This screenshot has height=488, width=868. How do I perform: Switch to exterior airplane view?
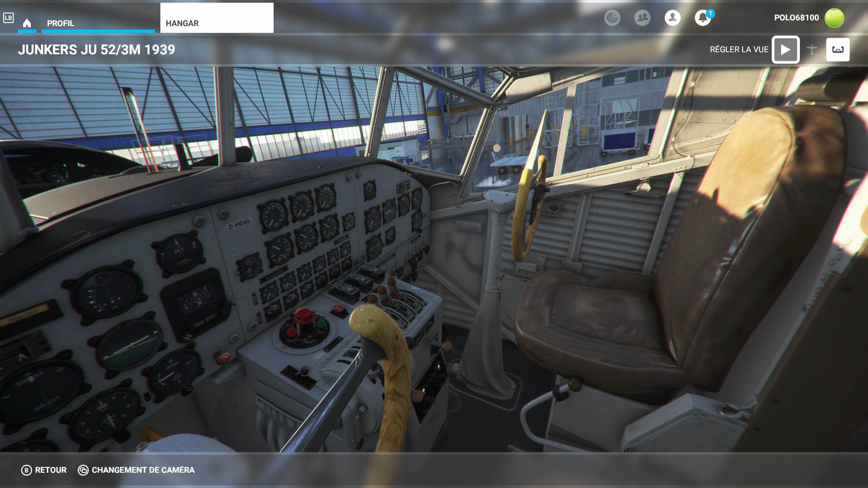812,49
